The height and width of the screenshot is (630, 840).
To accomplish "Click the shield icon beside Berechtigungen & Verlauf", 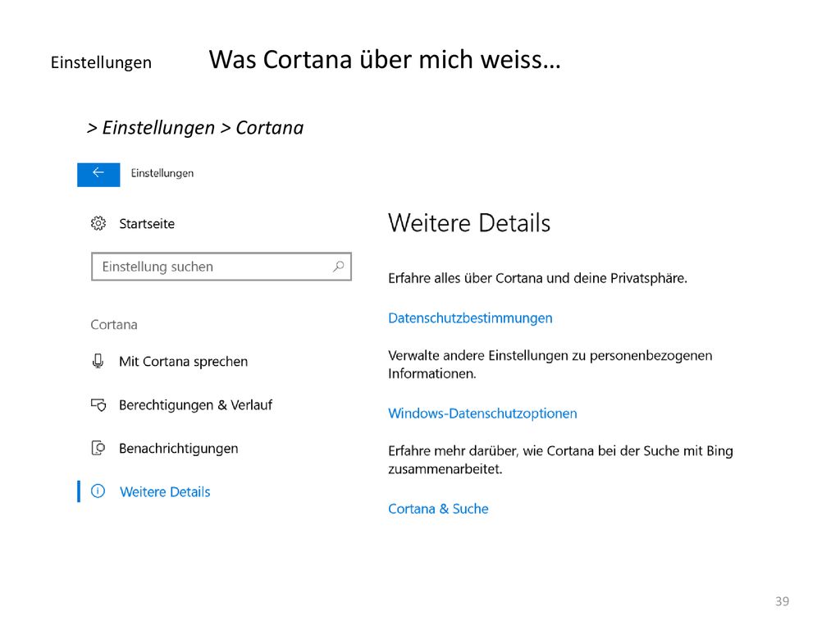I will 98,404.
